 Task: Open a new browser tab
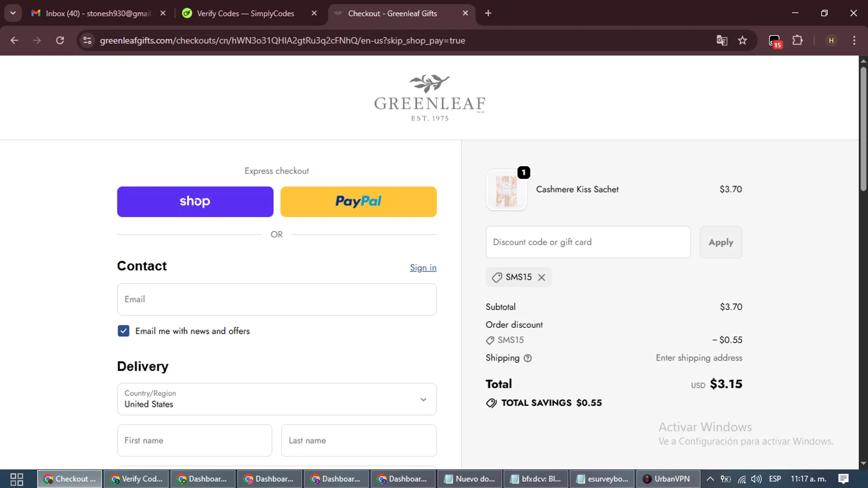pyautogui.click(x=488, y=13)
